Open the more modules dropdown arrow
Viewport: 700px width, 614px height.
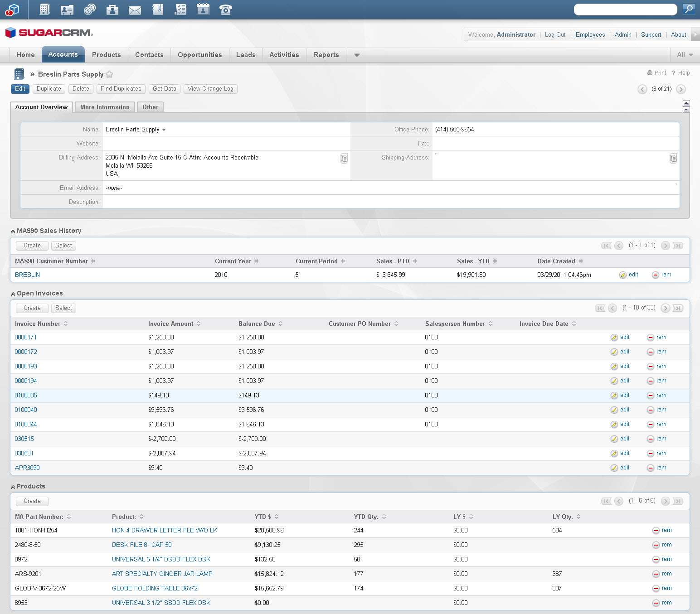(357, 55)
